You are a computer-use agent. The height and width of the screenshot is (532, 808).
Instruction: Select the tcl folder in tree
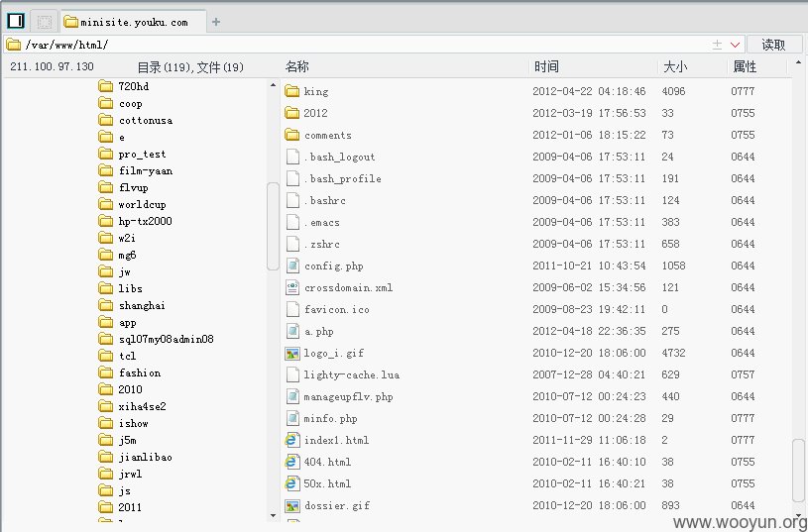(x=117, y=356)
